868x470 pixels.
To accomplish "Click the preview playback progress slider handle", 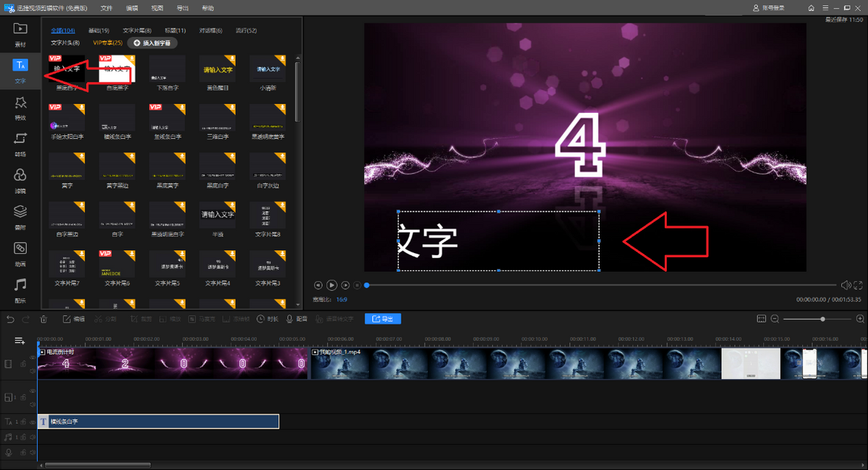I will pos(367,286).
